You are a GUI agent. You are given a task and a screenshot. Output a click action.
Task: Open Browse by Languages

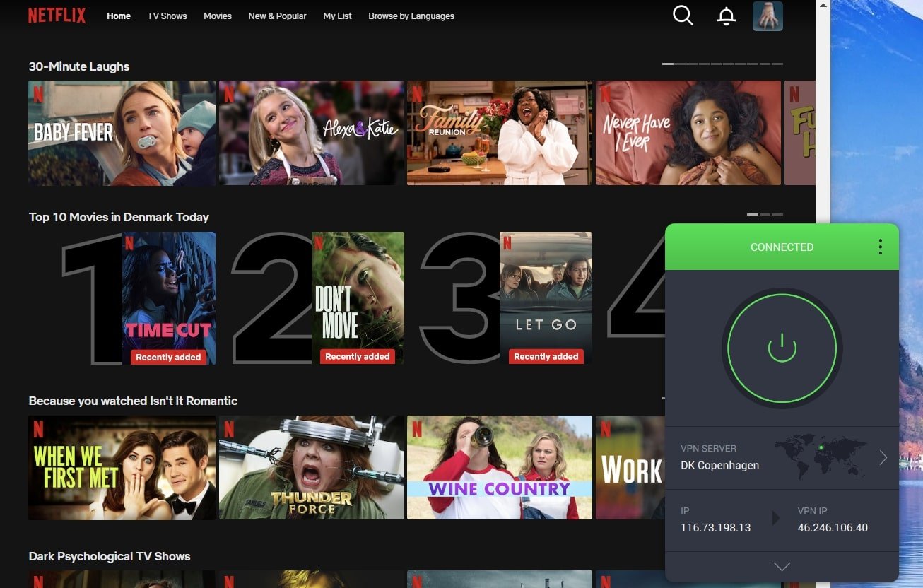coord(411,16)
